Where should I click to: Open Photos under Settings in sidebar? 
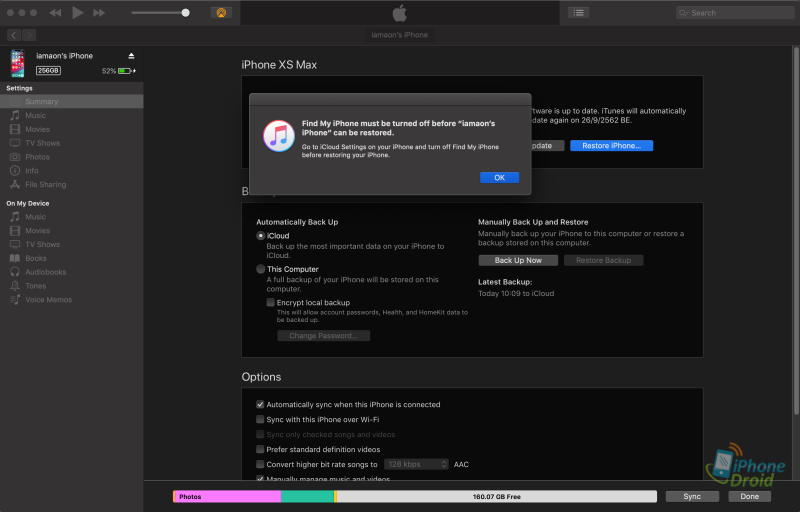(37, 157)
